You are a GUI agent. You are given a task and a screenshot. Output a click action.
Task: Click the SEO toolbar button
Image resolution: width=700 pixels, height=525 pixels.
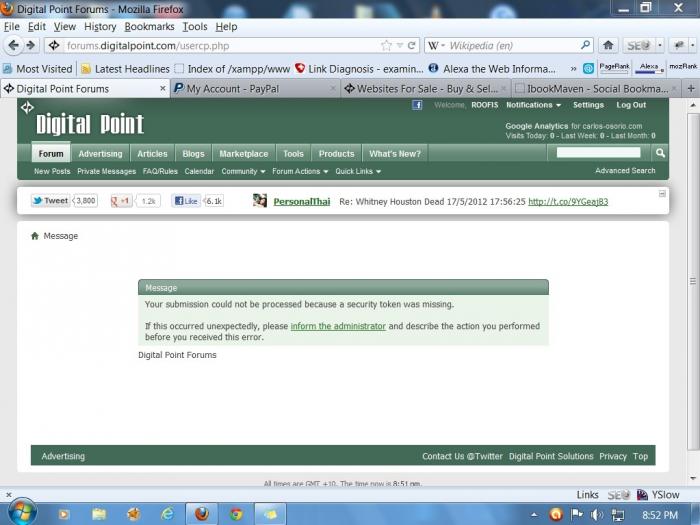click(x=638, y=46)
